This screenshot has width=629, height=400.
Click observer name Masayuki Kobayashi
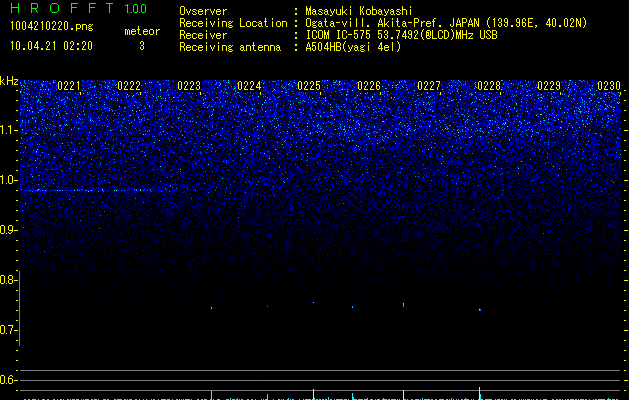(x=359, y=11)
